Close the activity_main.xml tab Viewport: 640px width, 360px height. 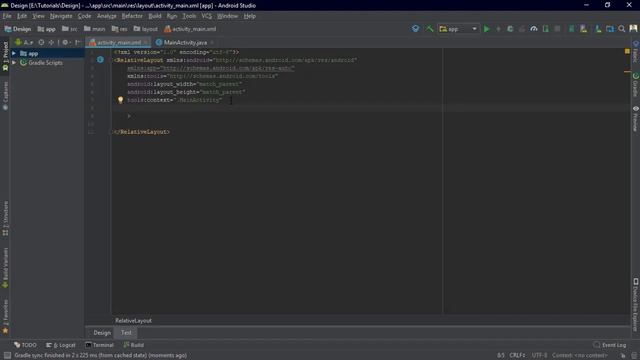tap(145, 42)
